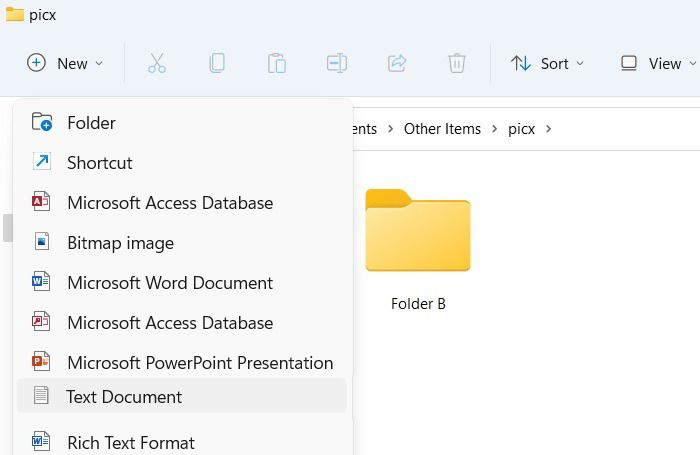Image resolution: width=700 pixels, height=455 pixels.
Task: Click the Cut scissors icon
Action: click(157, 63)
